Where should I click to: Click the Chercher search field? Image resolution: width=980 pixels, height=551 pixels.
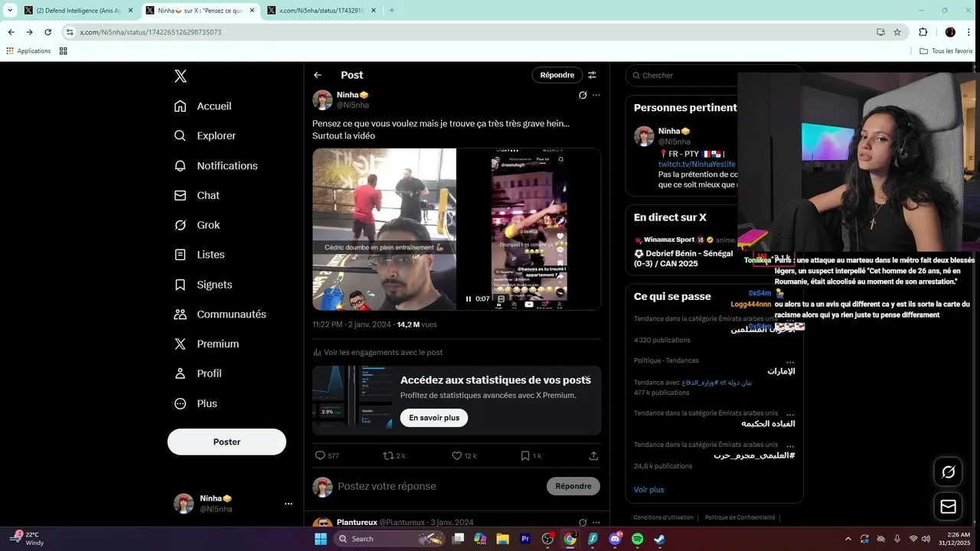pyautogui.click(x=681, y=75)
